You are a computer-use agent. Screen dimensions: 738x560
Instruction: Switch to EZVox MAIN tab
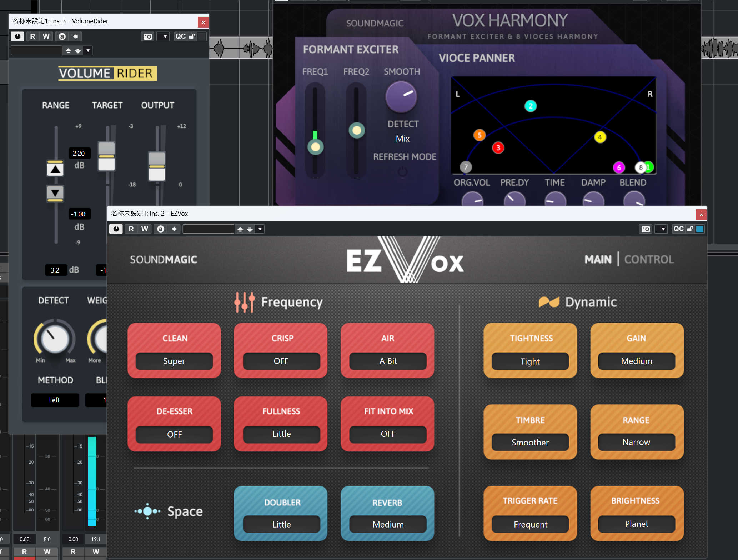pyautogui.click(x=598, y=259)
